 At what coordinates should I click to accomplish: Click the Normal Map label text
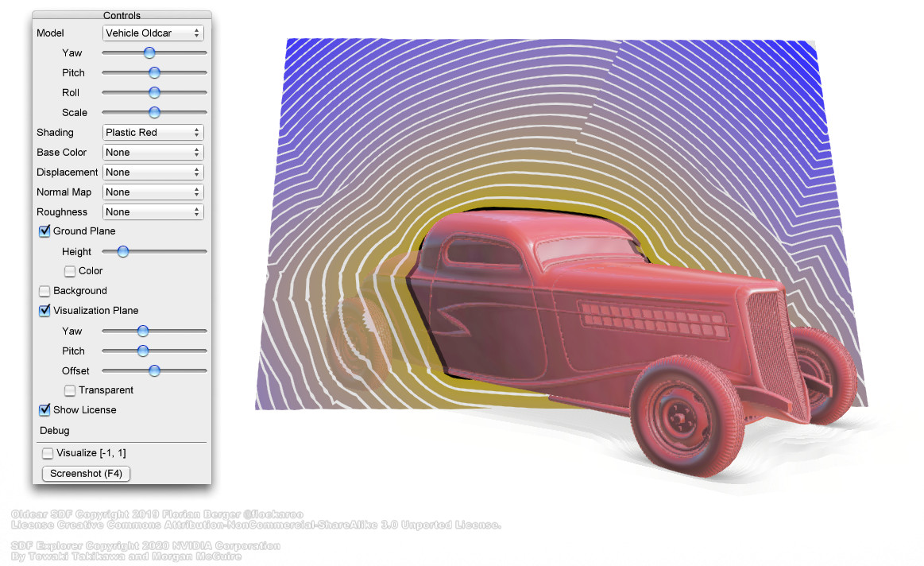coord(64,192)
